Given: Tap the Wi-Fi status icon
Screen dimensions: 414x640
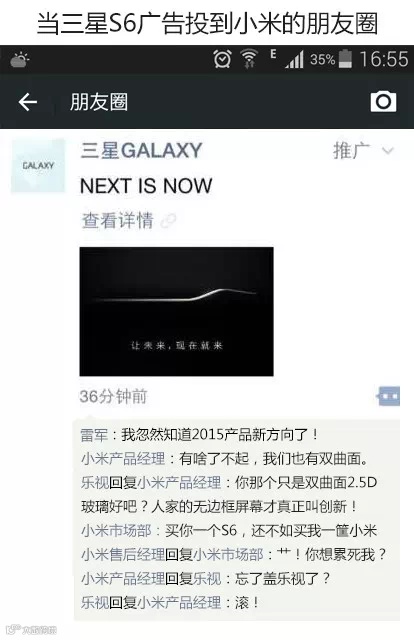Looking at the screenshot, I should pos(249,59).
